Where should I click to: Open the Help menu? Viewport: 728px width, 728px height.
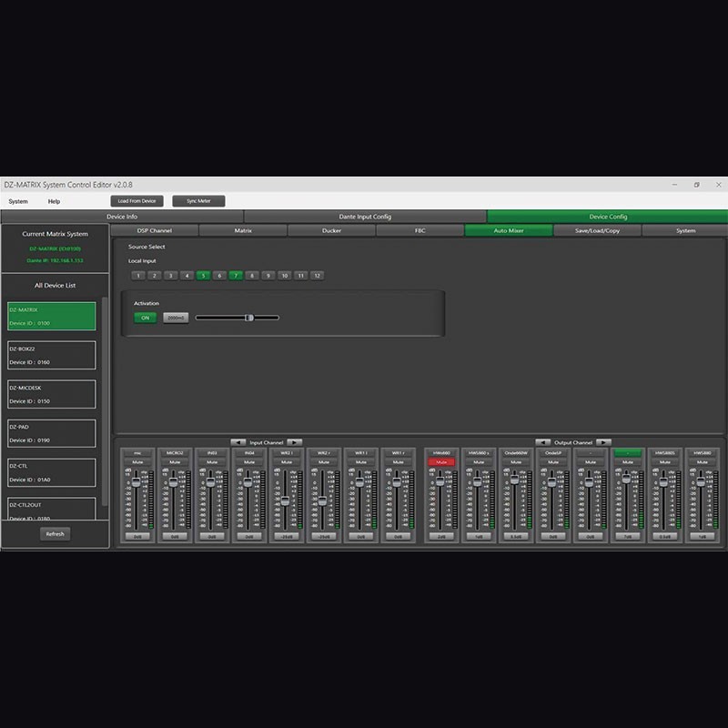pyautogui.click(x=54, y=201)
